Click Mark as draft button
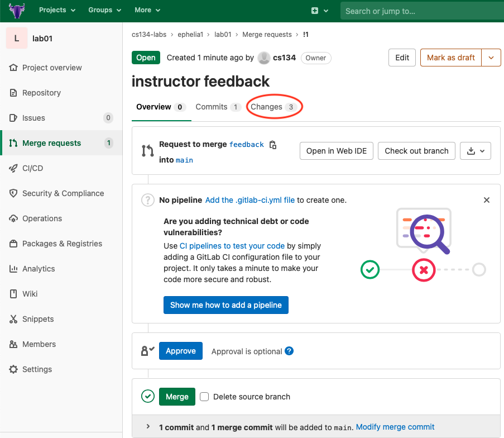 450,58
